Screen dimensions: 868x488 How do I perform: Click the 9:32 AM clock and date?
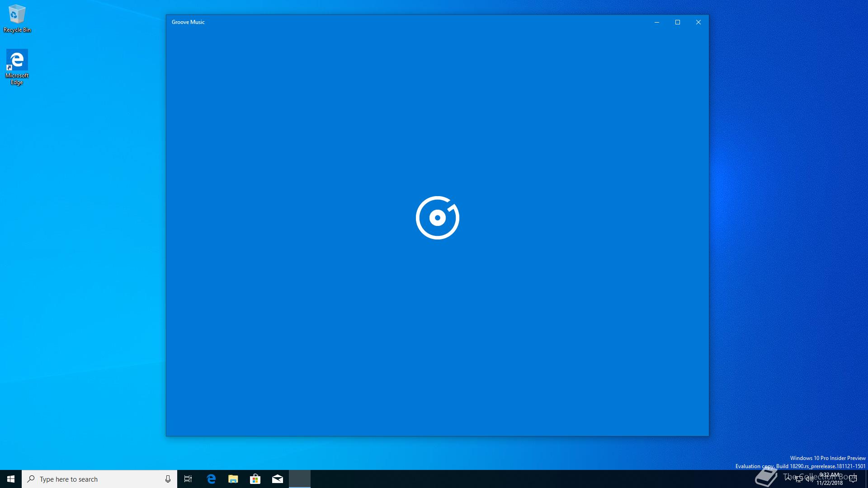pyautogui.click(x=830, y=479)
